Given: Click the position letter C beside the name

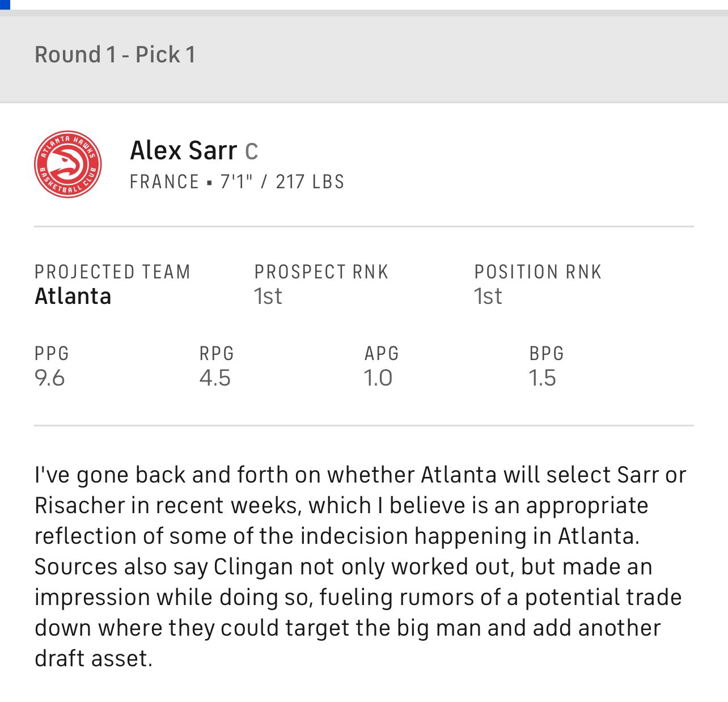Looking at the screenshot, I should pos(252,151).
